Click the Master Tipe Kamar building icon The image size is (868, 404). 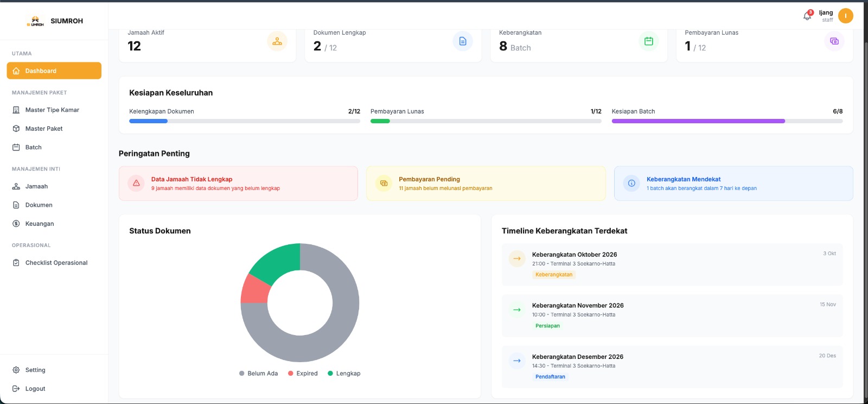[16, 110]
